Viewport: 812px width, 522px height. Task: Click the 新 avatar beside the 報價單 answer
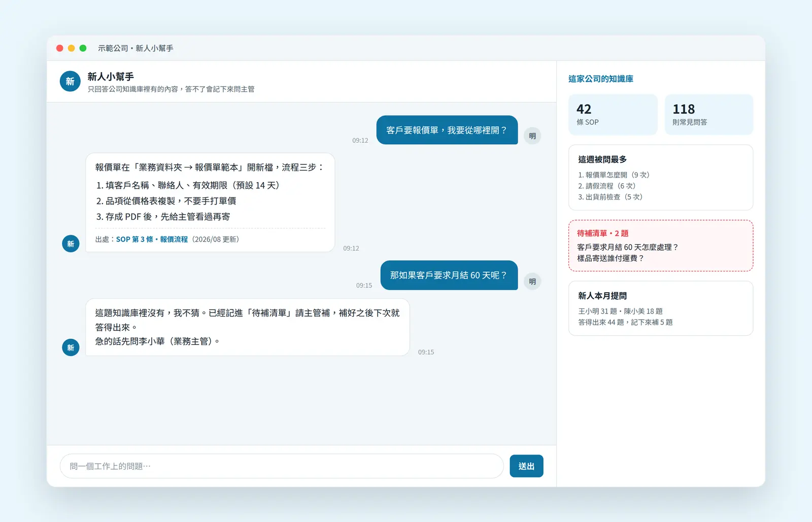pyautogui.click(x=71, y=244)
